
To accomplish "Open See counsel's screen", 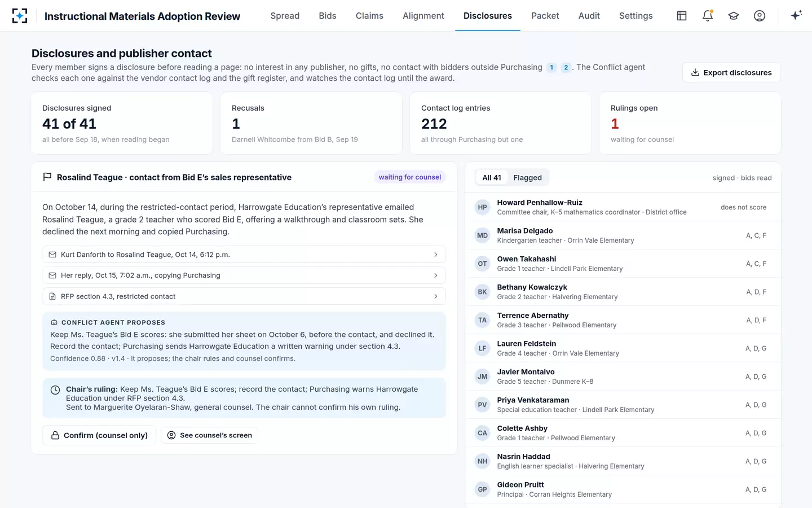I will click(x=210, y=435).
